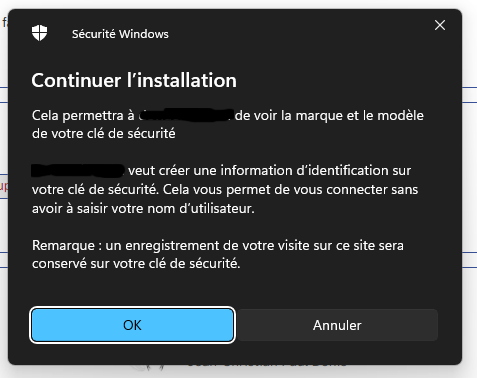Click the partially hidden text below the dialog
This screenshot has height=378, width=477.
pos(267,365)
